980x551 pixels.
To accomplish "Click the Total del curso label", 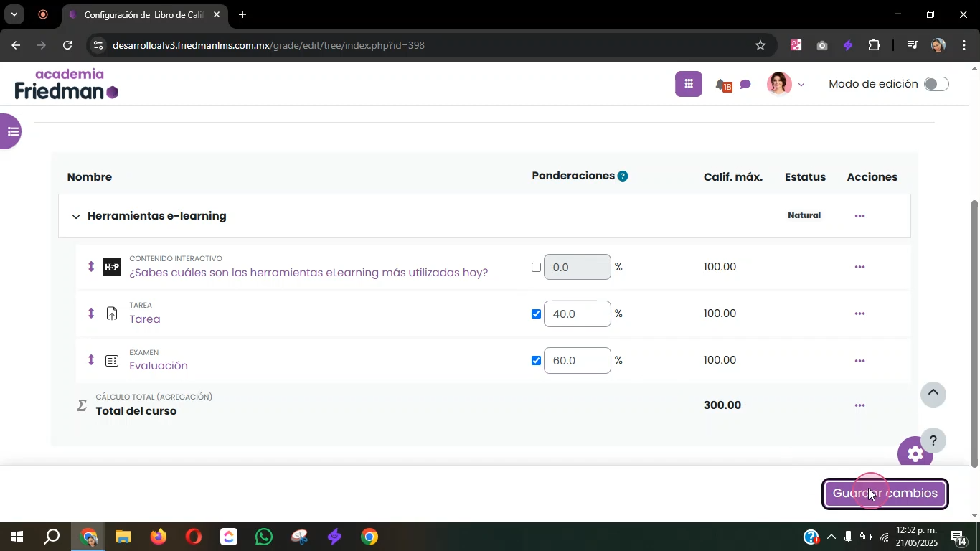I will (x=136, y=411).
